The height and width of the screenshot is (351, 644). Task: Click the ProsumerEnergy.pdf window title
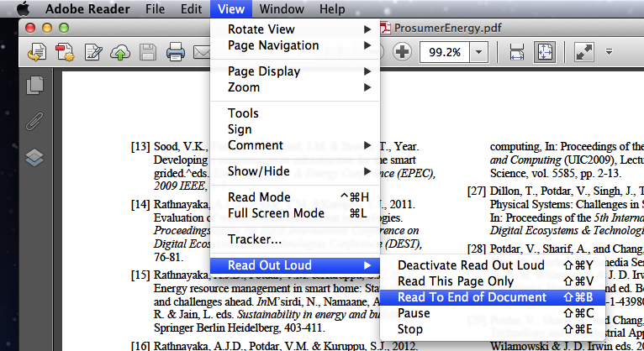[x=447, y=28]
